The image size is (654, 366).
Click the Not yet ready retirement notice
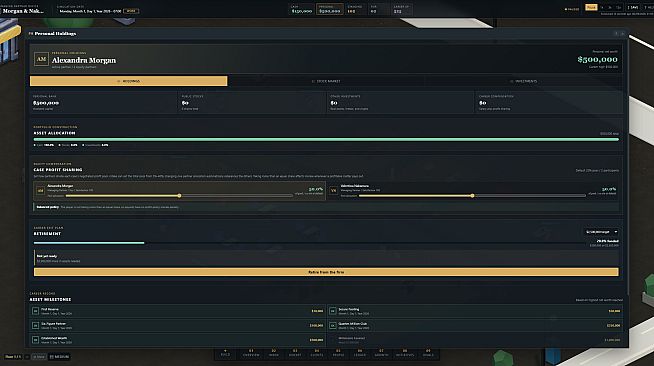click(326, 258)
